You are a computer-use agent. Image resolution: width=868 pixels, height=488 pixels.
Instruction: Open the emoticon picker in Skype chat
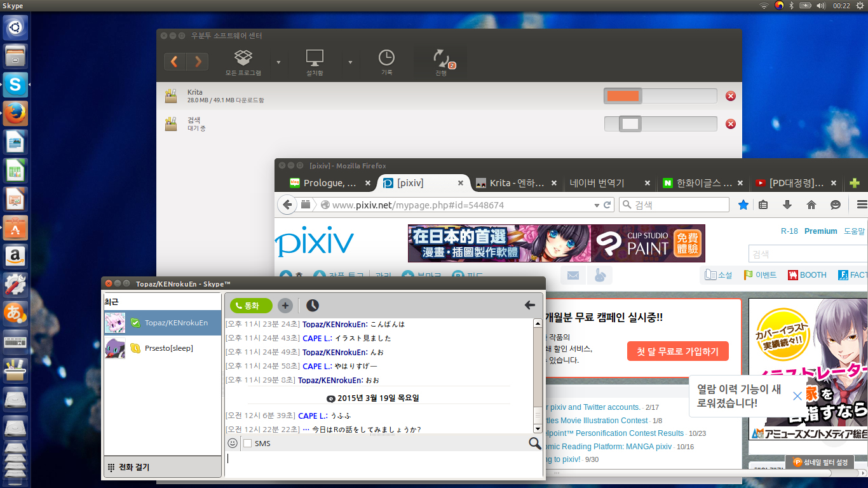point(233,443)
